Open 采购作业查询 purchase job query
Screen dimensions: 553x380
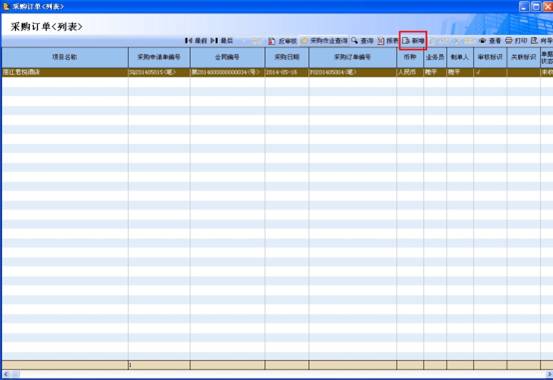[324, 41]
